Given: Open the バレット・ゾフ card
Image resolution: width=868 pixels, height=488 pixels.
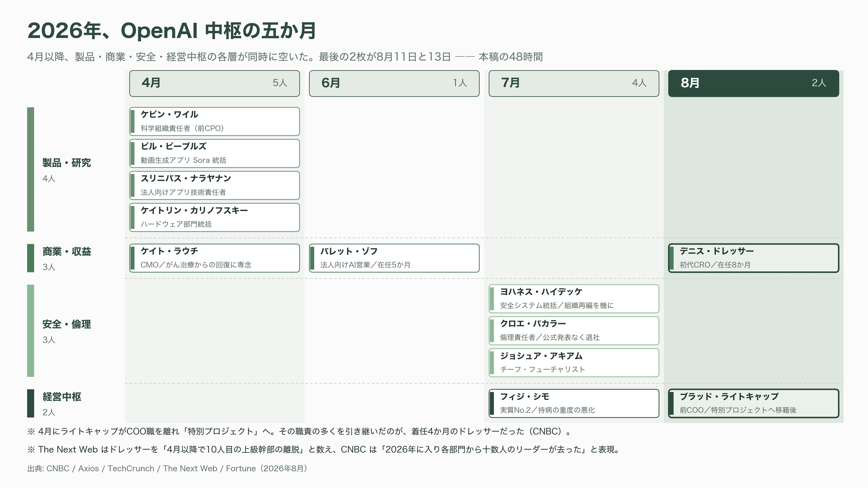Looking at the screenshot, I should pos(394,258).
